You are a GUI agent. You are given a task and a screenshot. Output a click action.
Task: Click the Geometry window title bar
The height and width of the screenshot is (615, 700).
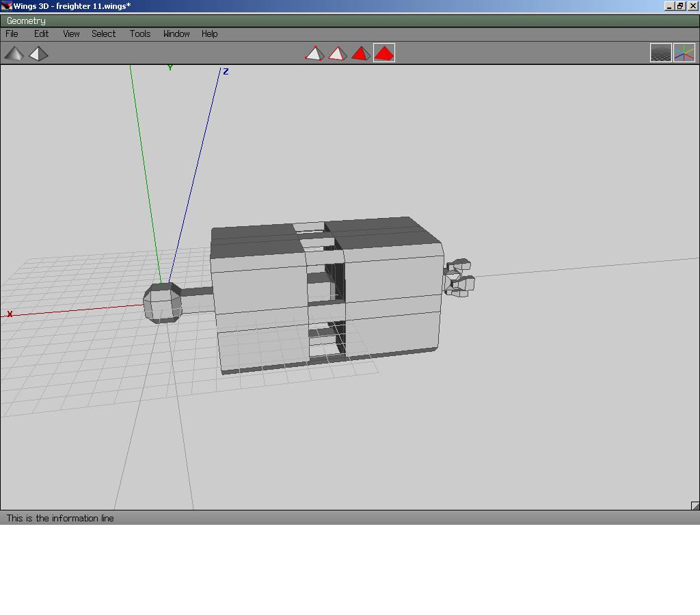[x=342, y=20]
